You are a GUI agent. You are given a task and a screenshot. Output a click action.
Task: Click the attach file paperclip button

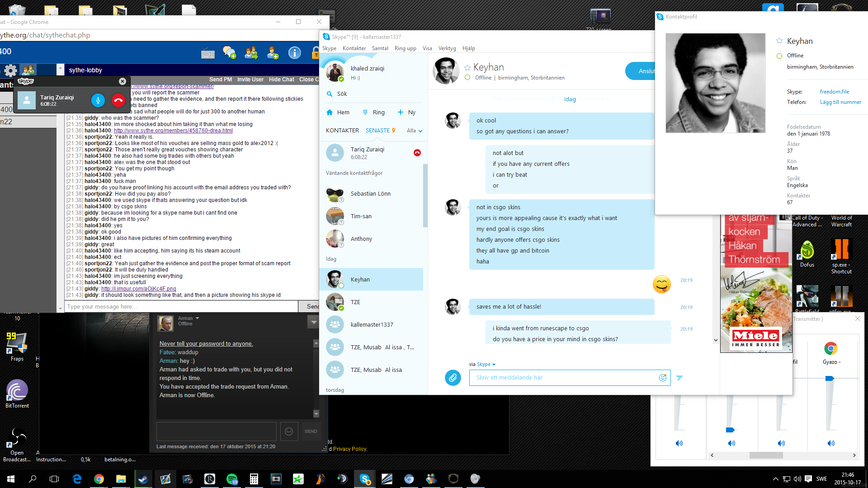coord(453,378)
